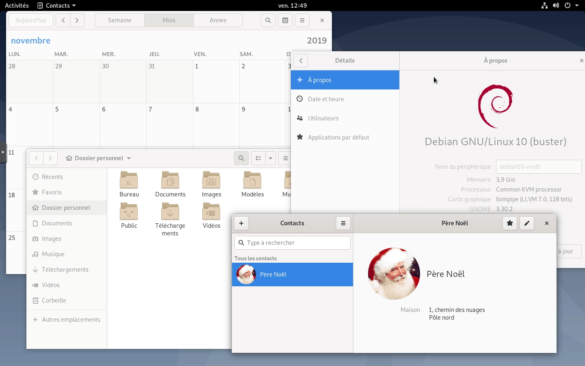Viewport: 585px width, 366px height.
Task: Open the network status icon in top bar
Action: [544, 6]
